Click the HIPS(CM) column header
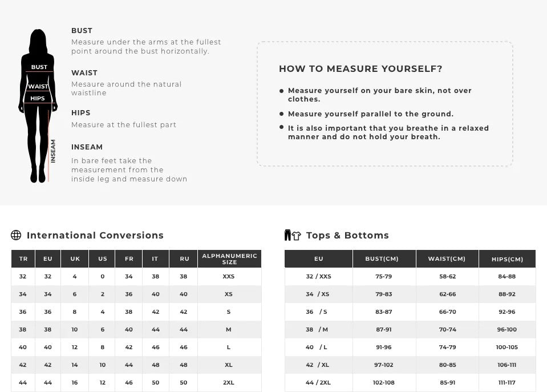 coord(507,259)
